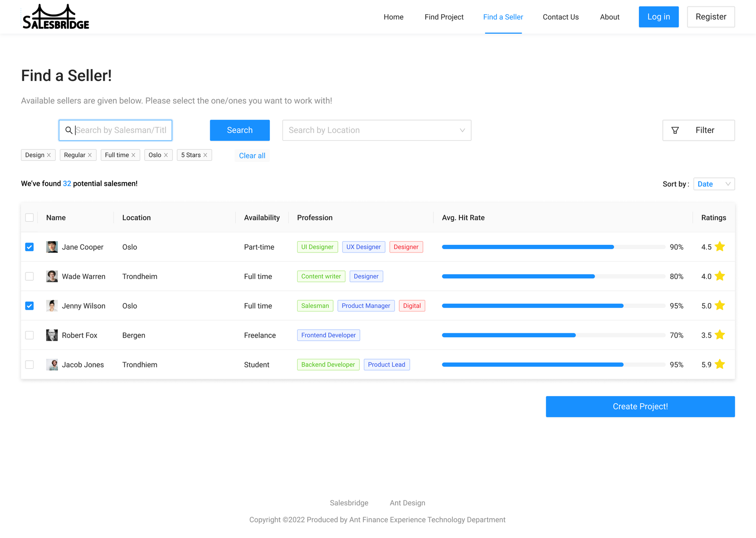Click the blue Search button
Screen dimensions: 756x538
pos(240,130)
